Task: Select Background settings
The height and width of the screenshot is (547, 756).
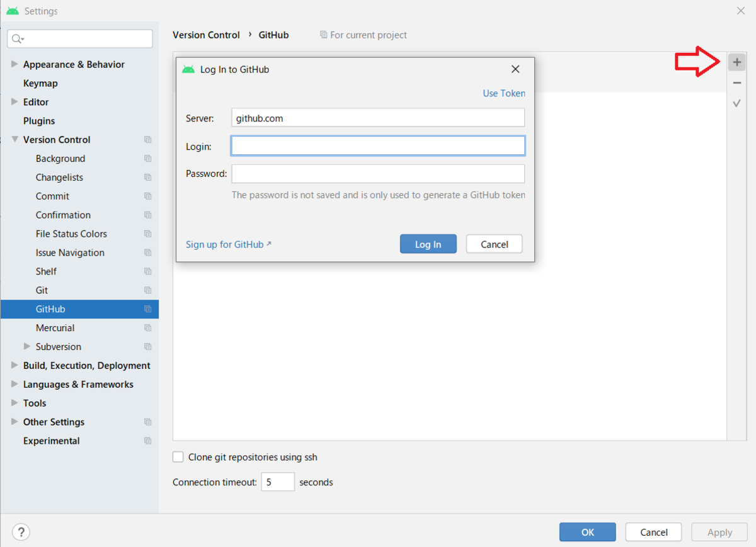Action: 60,159
